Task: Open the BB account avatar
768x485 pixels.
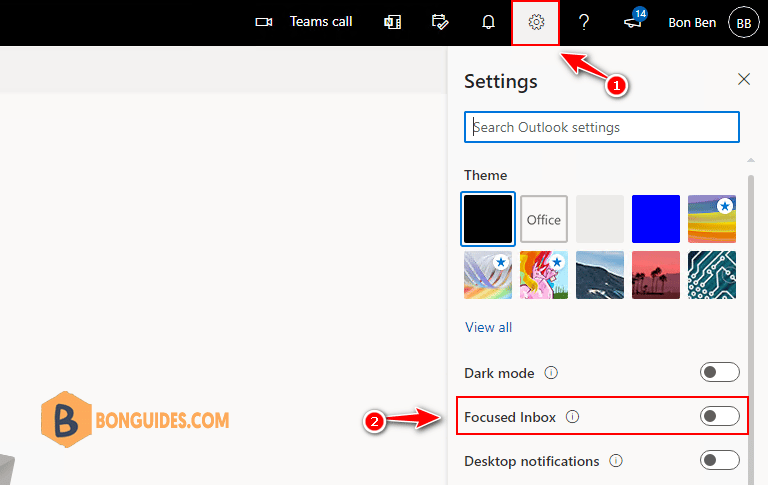Action: (x=744, y=23)
